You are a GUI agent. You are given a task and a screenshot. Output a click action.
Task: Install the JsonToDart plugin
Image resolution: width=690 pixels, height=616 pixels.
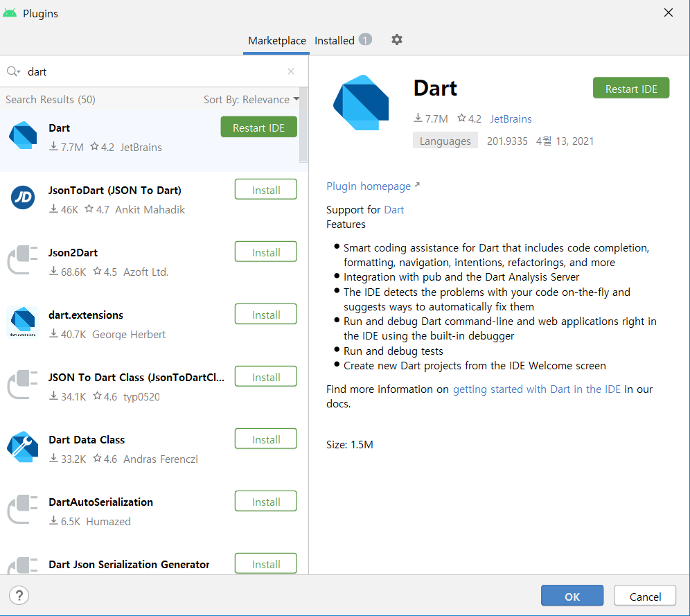[266, 190]
